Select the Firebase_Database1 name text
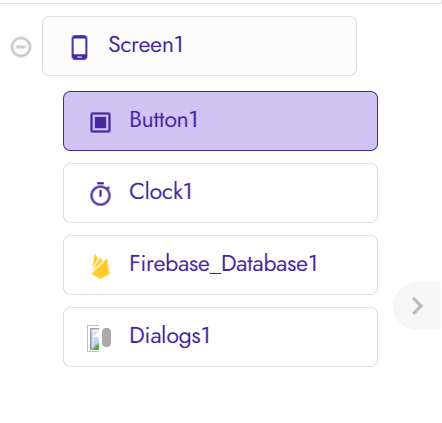Image resolution: width=442 pixels, height=423 pixels. (223, 264)
